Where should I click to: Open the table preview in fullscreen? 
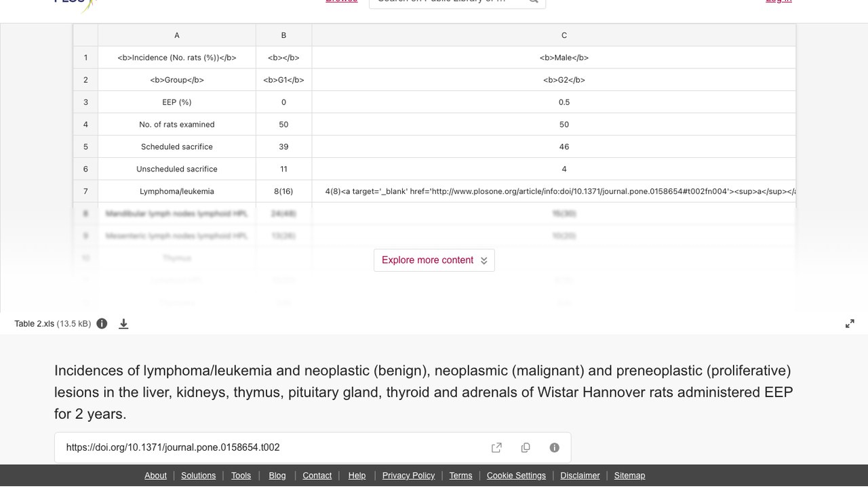pos(850,324)
